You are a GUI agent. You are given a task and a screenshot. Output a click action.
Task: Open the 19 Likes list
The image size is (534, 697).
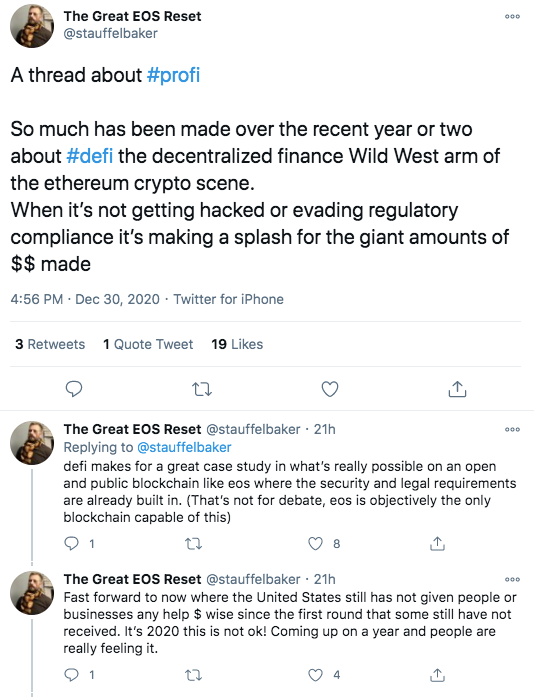[x=237, y=344]
